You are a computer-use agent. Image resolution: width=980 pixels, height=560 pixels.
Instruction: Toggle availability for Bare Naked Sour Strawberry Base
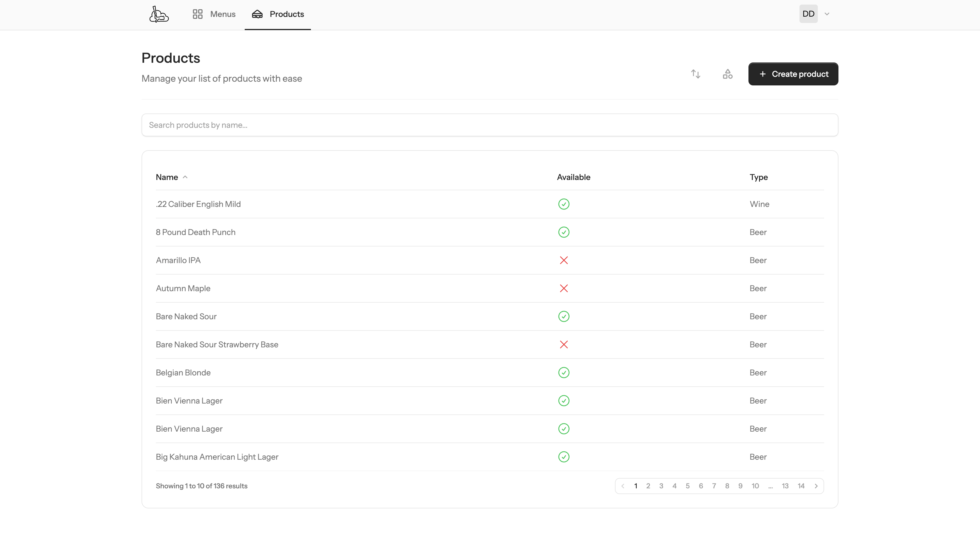(563, 344)
